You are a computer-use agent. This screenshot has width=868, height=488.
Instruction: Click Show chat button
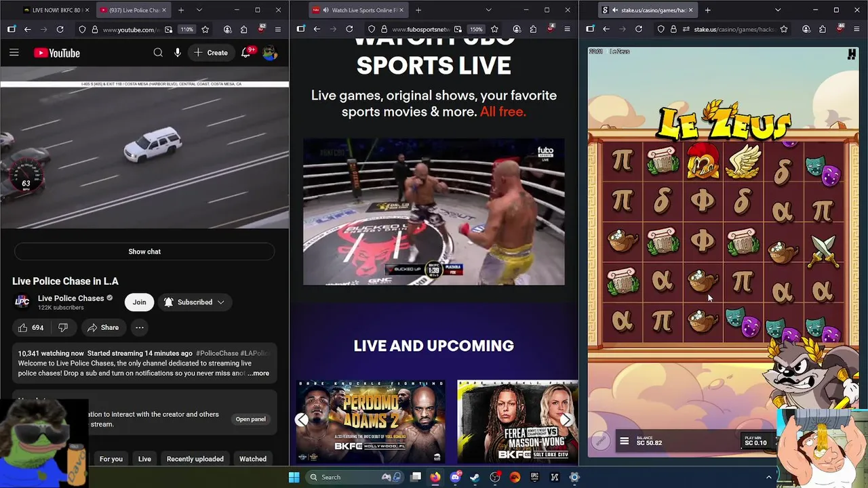(144, 251)
